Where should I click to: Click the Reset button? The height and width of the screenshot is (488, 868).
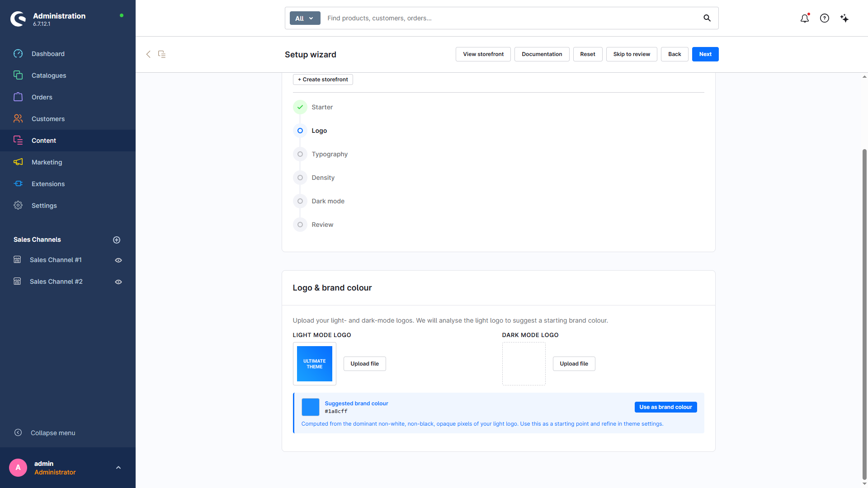(x=588, y=54)
